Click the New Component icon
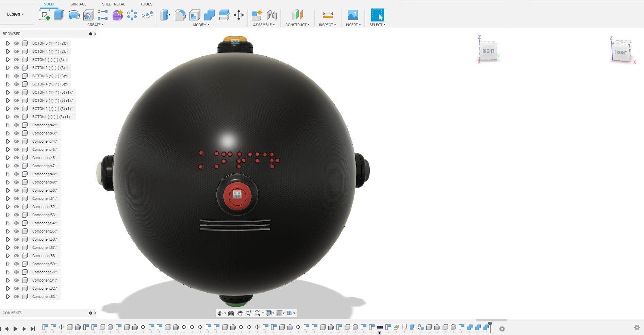Viewport: 644px width, 335px height. (x=257, y=15)
